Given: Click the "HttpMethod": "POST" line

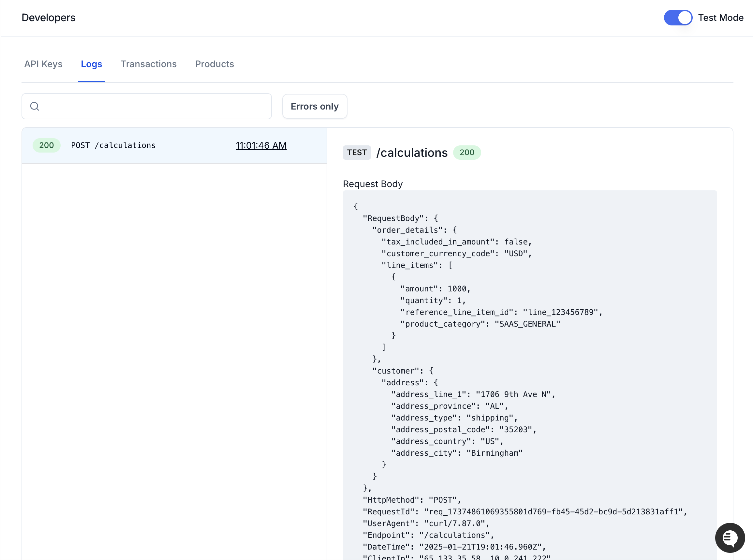Looking at the screenshot, I should click(x=412, y=500).
